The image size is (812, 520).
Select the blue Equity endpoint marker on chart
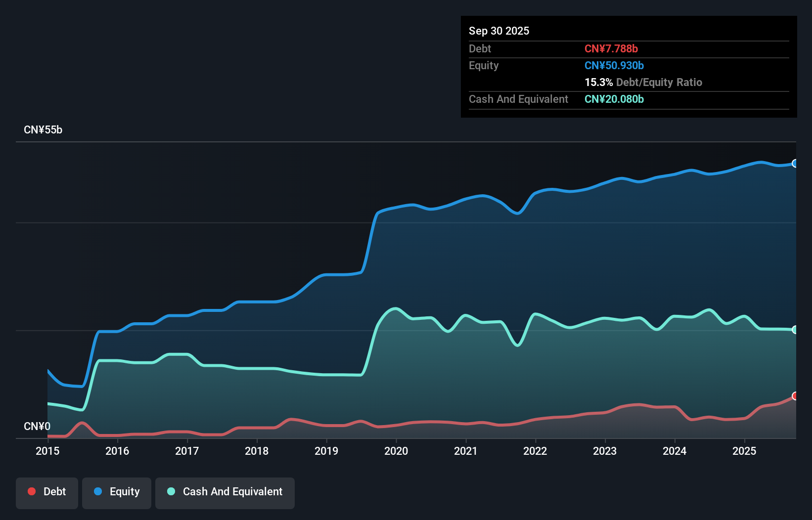795,163
